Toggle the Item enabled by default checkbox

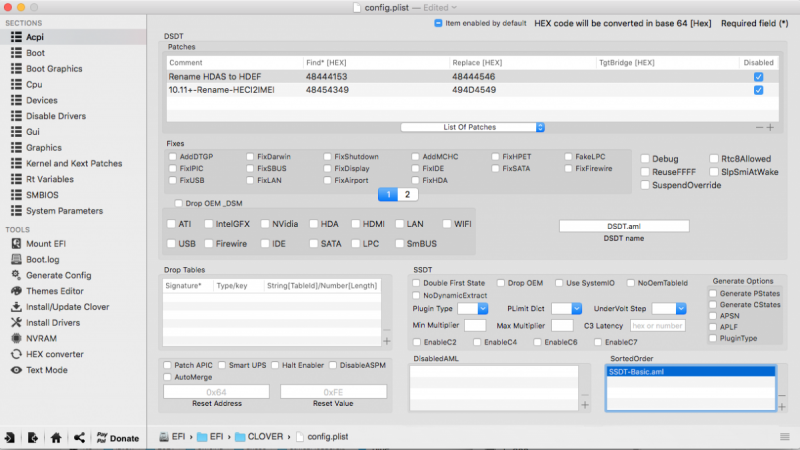(438, 23)
